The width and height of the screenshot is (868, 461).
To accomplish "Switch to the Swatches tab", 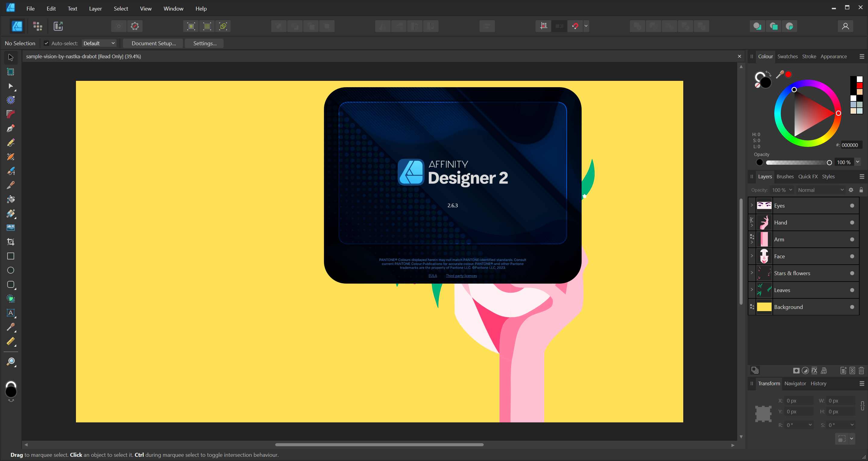I will pos(787,56).
